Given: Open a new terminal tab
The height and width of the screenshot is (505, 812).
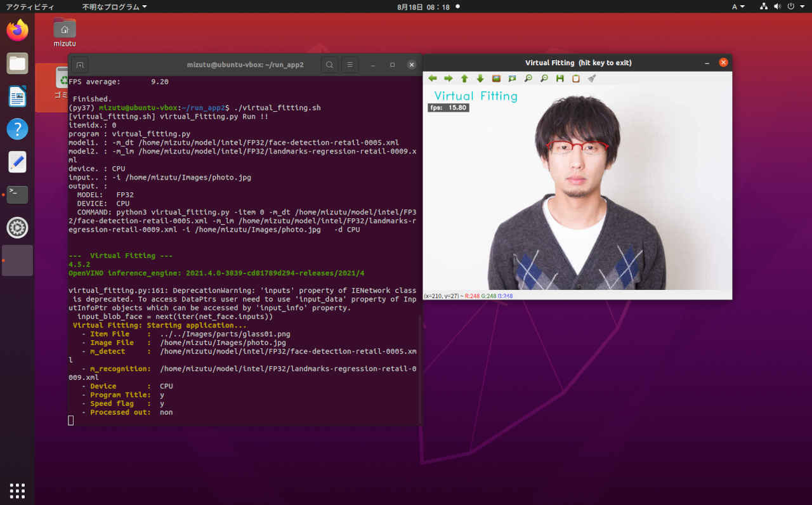Looking at the screenshot, I should point(79,65).
